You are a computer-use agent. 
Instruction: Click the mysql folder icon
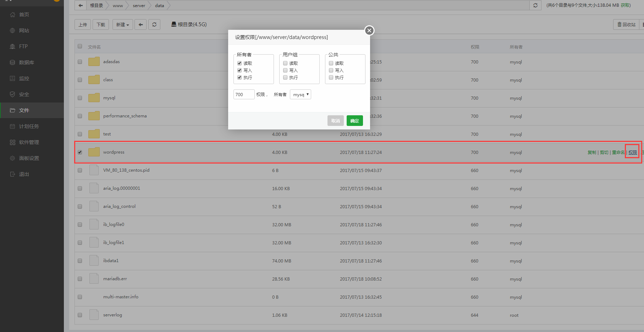coord(94,98)
